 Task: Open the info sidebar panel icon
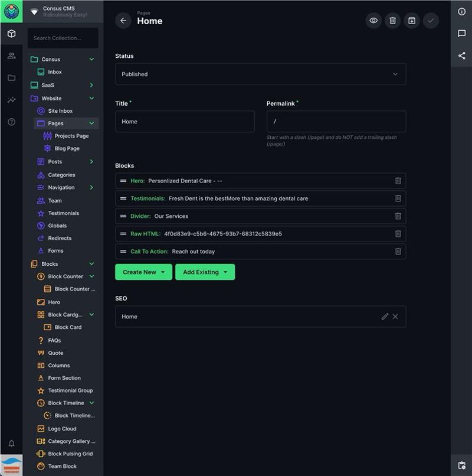[461, 12]
